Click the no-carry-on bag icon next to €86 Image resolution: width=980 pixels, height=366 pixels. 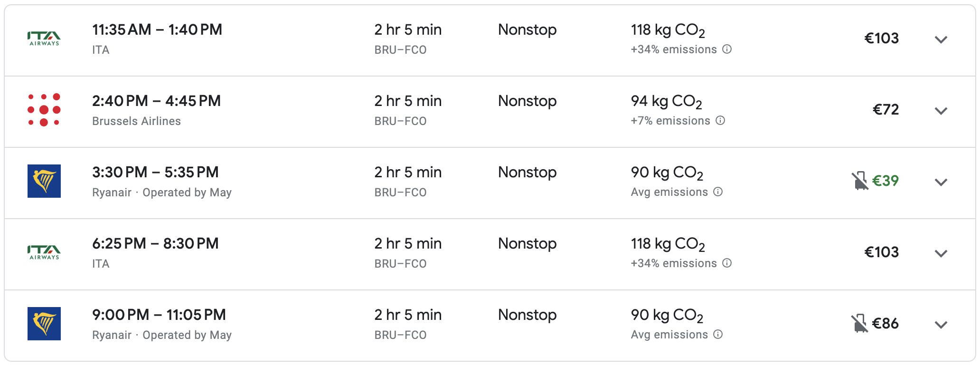tap(859, 324)
